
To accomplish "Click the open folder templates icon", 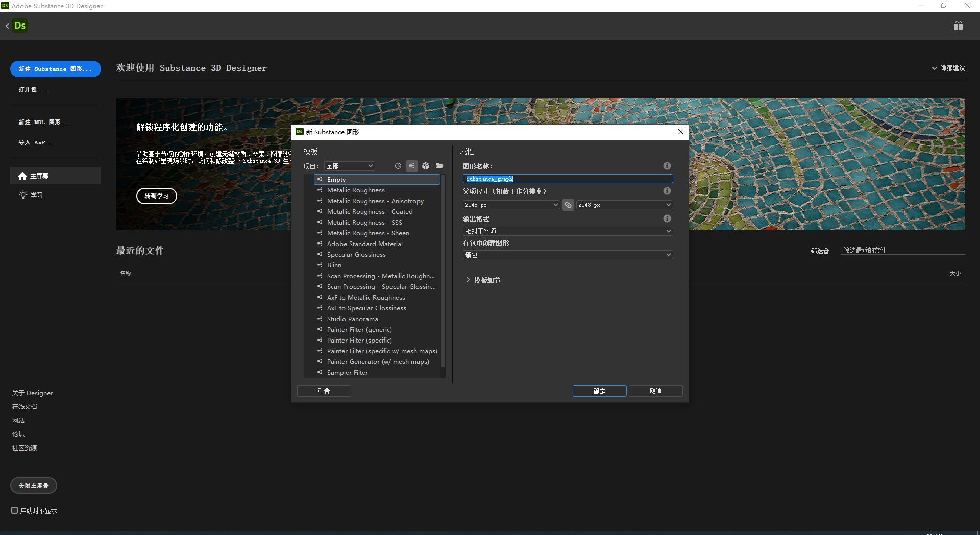I will click(439, 166).
